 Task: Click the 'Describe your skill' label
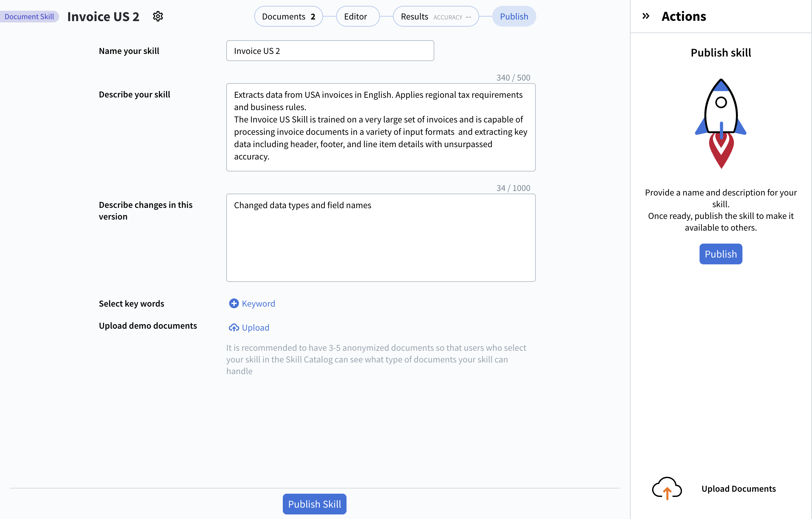click(x=134, y=94)
